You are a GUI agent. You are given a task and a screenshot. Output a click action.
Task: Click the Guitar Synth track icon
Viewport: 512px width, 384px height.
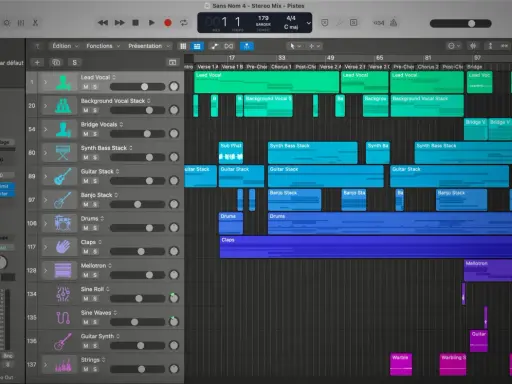(63, 341)
